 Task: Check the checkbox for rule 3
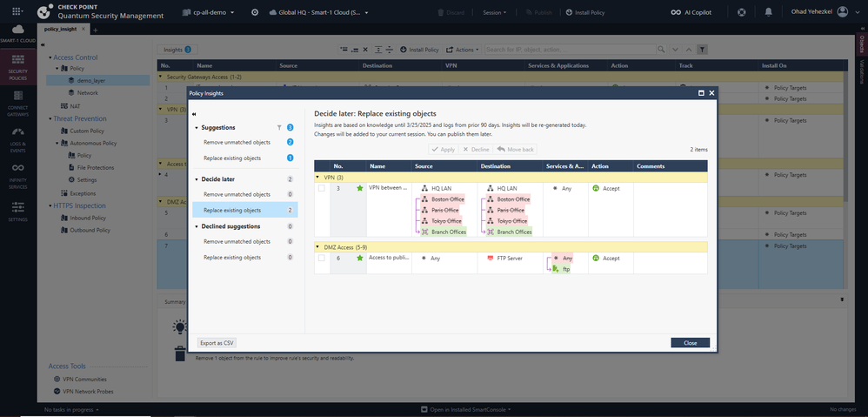pyautogui.click(x=322, y=188)
